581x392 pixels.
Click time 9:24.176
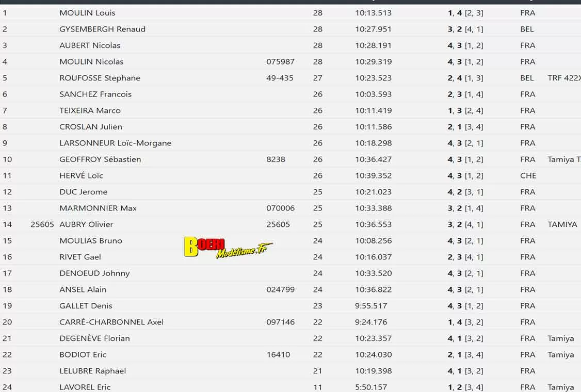(371, 322)
